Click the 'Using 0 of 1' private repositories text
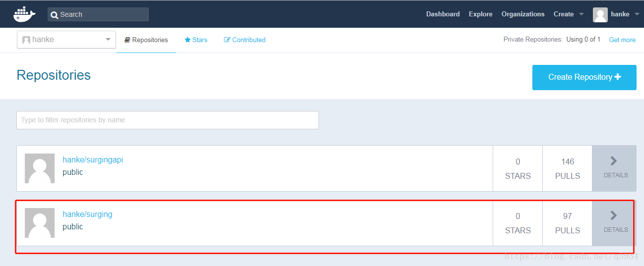This screenshot has width=644, height=266. click(x=583, y=40)
